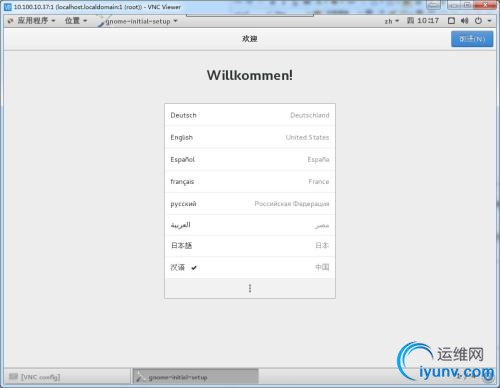The height and width of the screenshot is (388, 500).
Task: Open the gnome-initial-setup app menu
Action: click(x=138, y=21)
